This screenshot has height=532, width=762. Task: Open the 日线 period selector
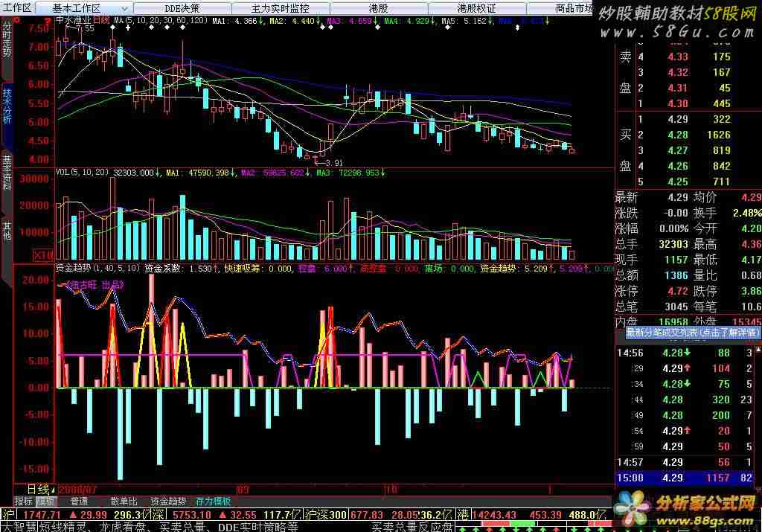40,489
